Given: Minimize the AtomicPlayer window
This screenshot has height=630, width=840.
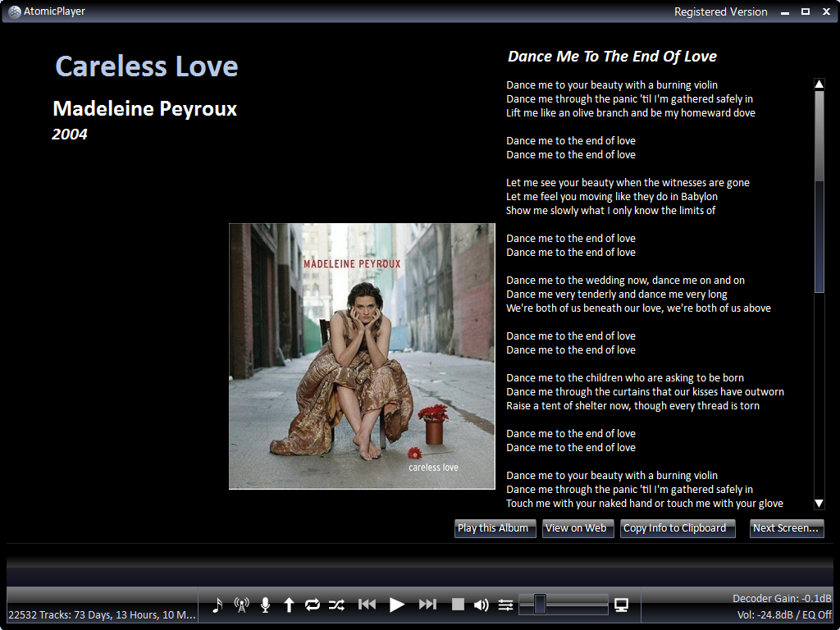Looking at the screenshot, I should [x=785, y=11].
